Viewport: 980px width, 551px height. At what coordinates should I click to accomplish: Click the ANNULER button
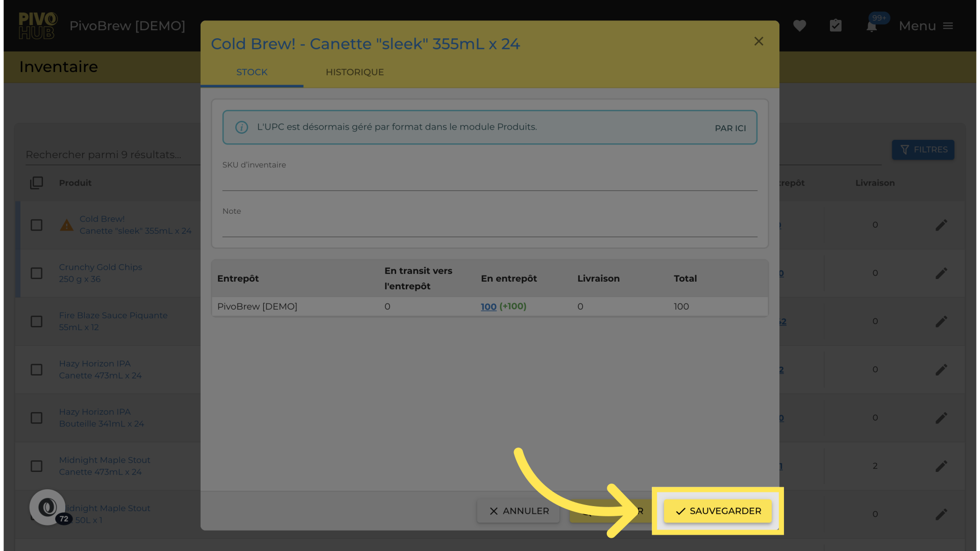pyautogui.click(x=519, y=511)
